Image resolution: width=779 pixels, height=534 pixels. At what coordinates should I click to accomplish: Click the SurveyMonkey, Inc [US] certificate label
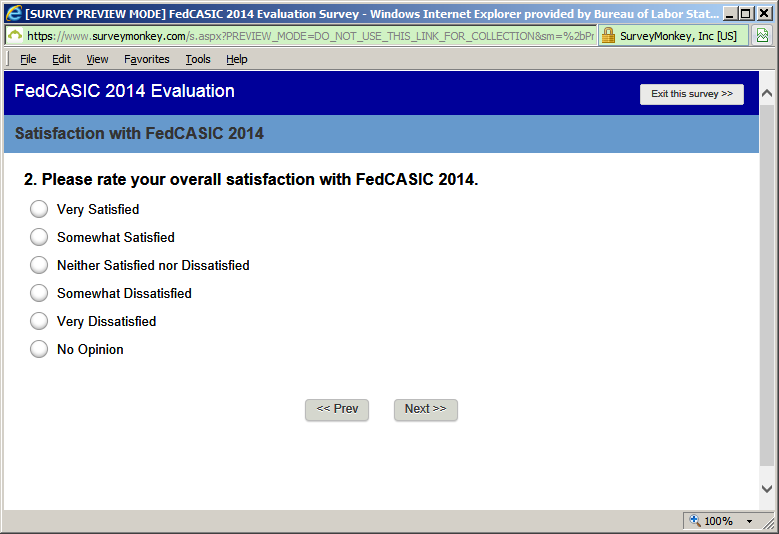[x=678, y=36]
